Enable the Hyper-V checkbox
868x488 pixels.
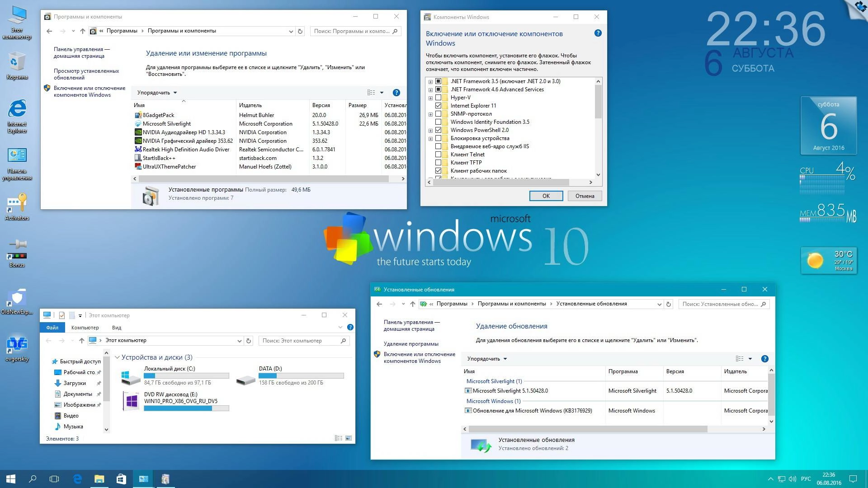tap(439, 97)
